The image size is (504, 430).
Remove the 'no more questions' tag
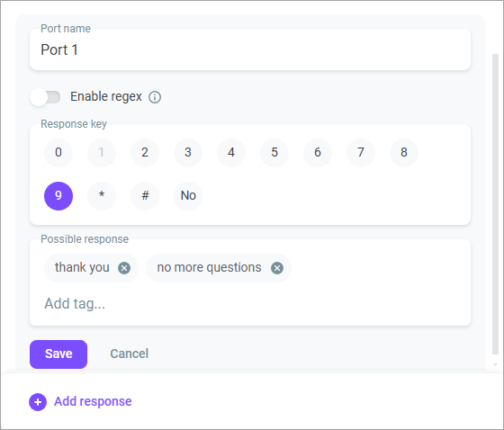277,268
